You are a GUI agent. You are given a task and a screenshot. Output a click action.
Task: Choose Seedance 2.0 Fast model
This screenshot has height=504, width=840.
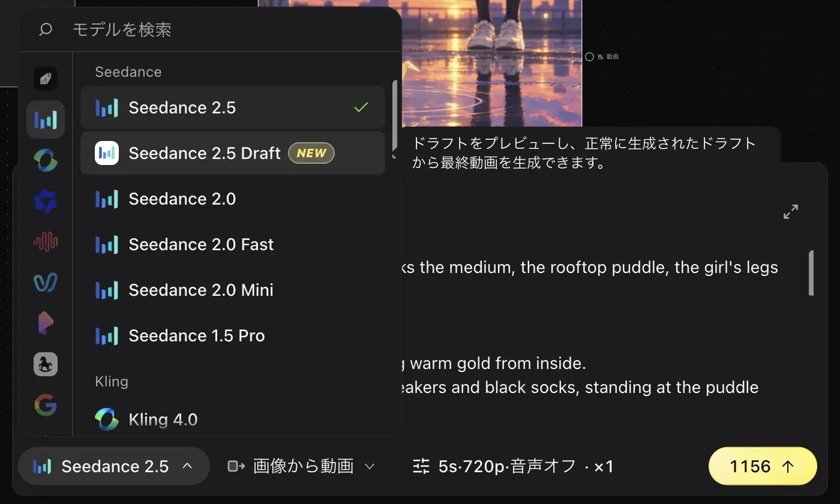[233, 244]
